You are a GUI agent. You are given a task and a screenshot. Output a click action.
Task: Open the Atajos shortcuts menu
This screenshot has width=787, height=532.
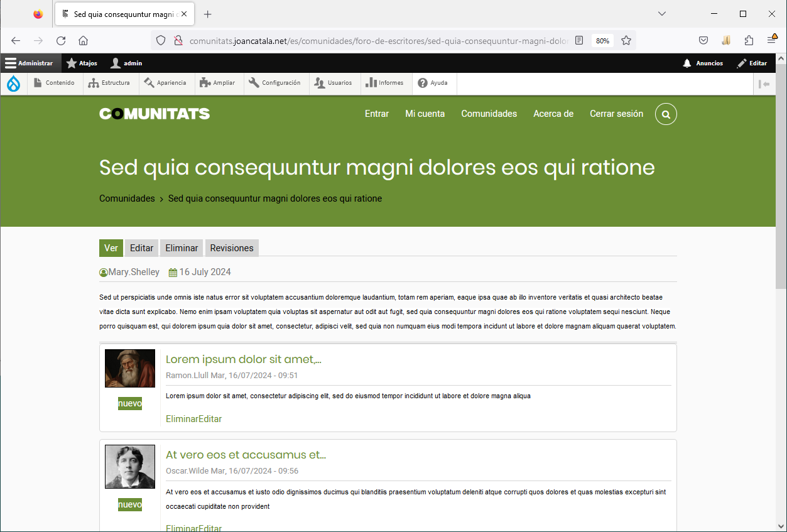pos(82,63)
